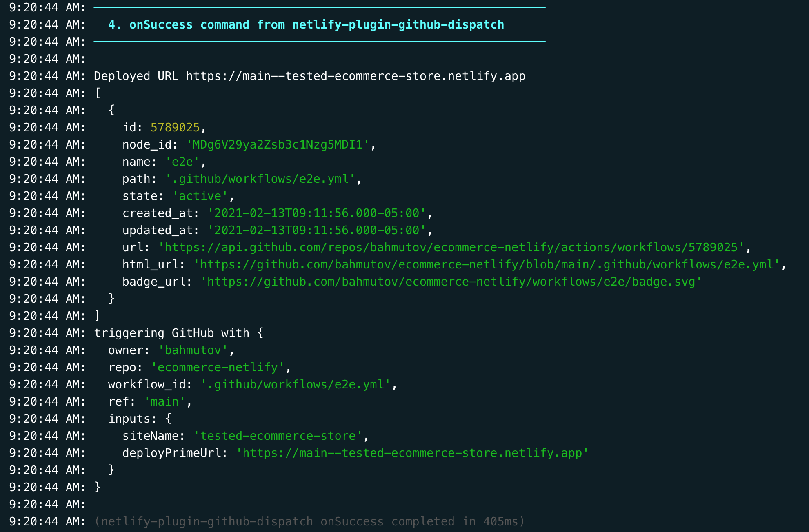Click the deployed URL main--tested-ecommerce-store.netlify.app
The image size is (809, 532).
[x=355, y=76]
